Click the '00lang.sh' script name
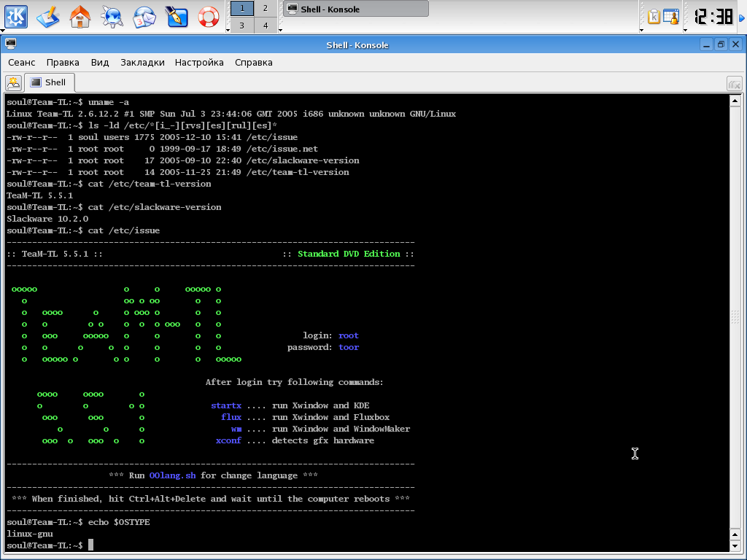Image resolution: width=747 pixels, height=560 pixels. point(172,475)
